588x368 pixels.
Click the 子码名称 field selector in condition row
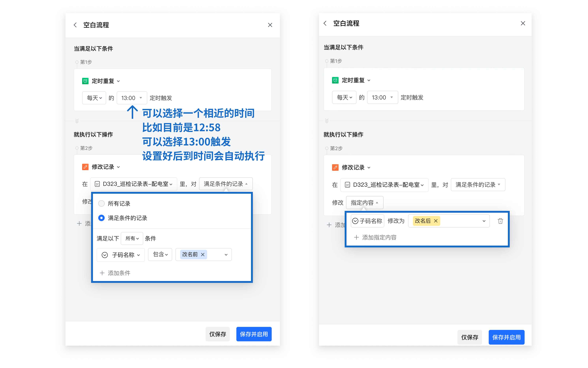[x=121, y=255]
